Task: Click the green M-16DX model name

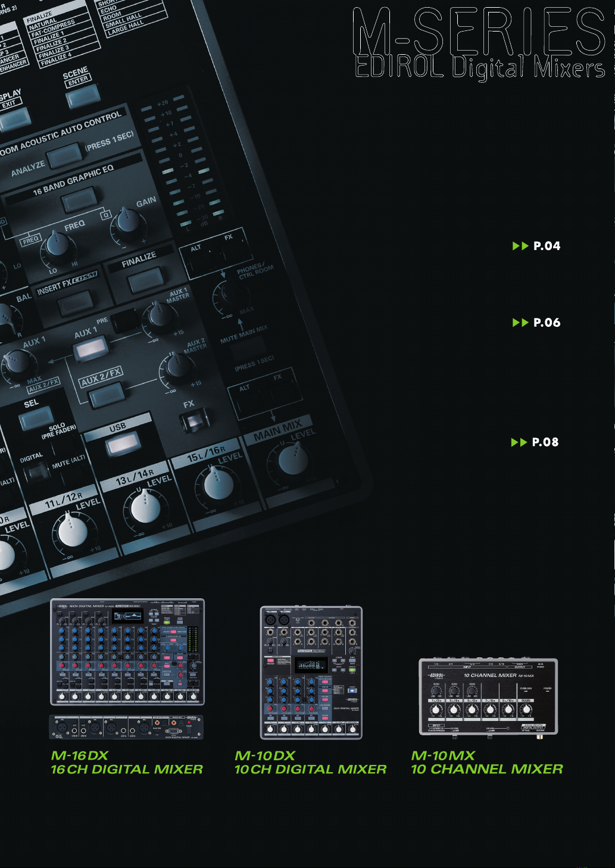Action: [x=80, y=755]
